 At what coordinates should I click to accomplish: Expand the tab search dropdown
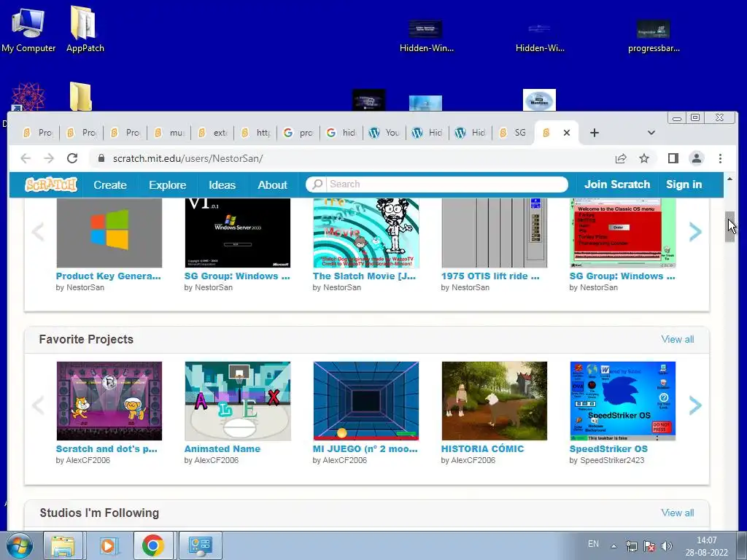click(651, 133)
